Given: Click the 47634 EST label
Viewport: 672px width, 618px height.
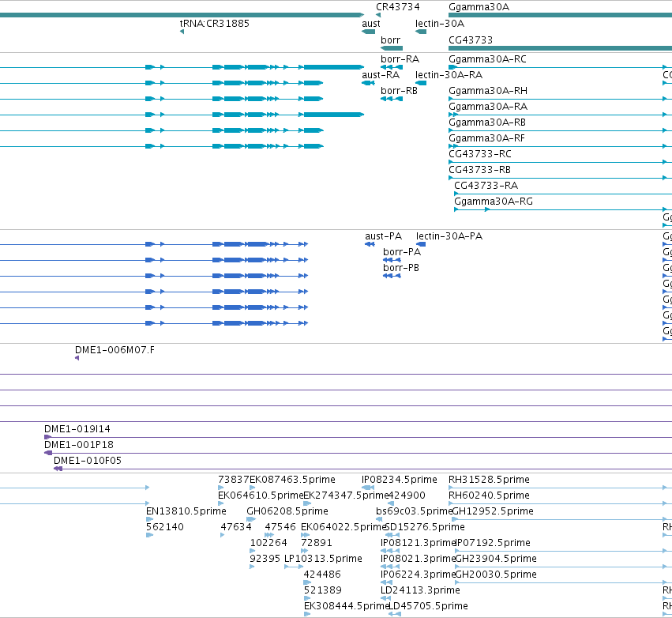Looking at the screenshot, I should 236,527.
